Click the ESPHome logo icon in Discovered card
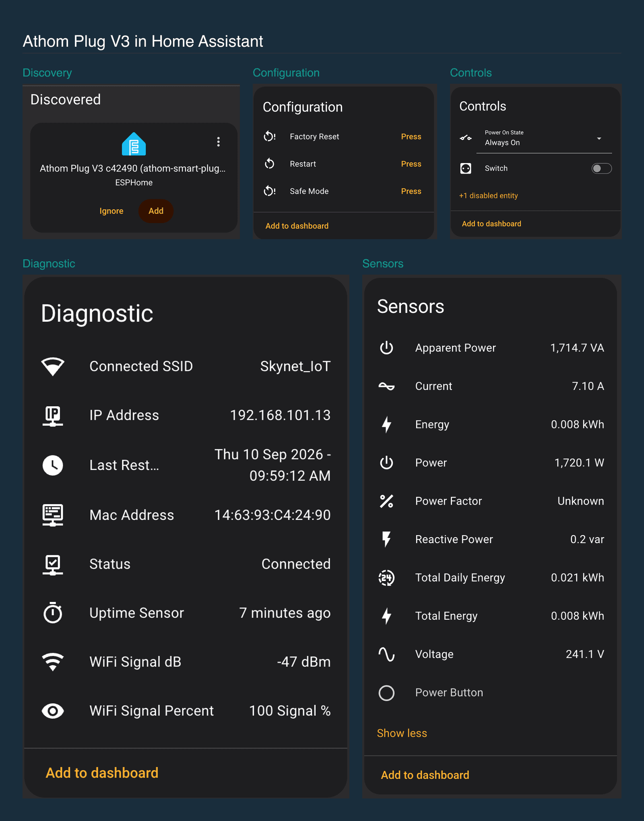 tap(134, 144)
